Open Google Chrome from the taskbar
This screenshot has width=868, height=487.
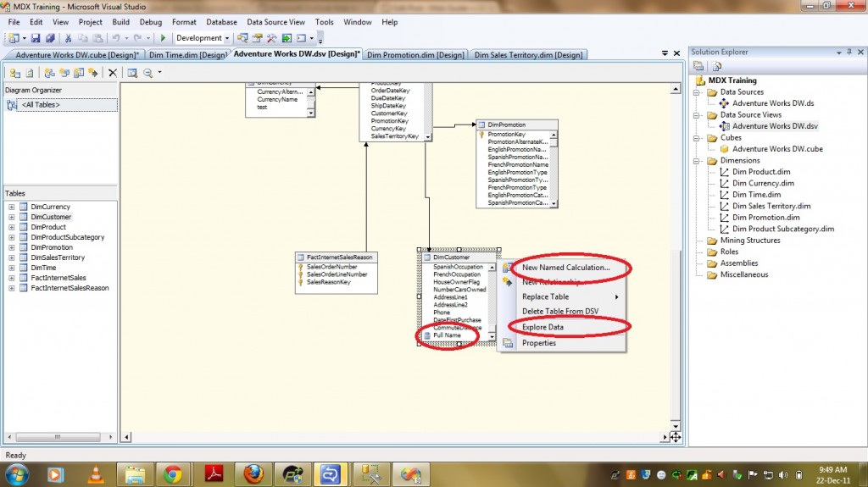point(172,473)
